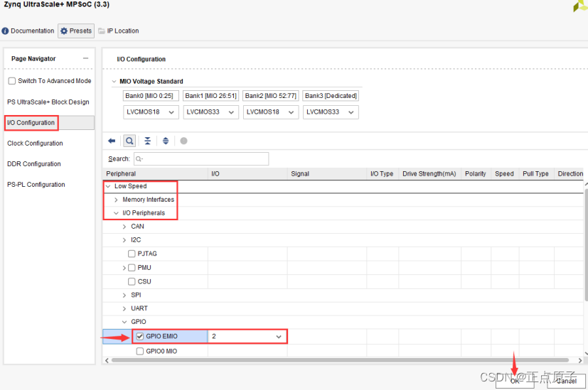Screen dimensions: 588x390
Task: Expand the PMU node arrow
Action: tap(124, 268)
